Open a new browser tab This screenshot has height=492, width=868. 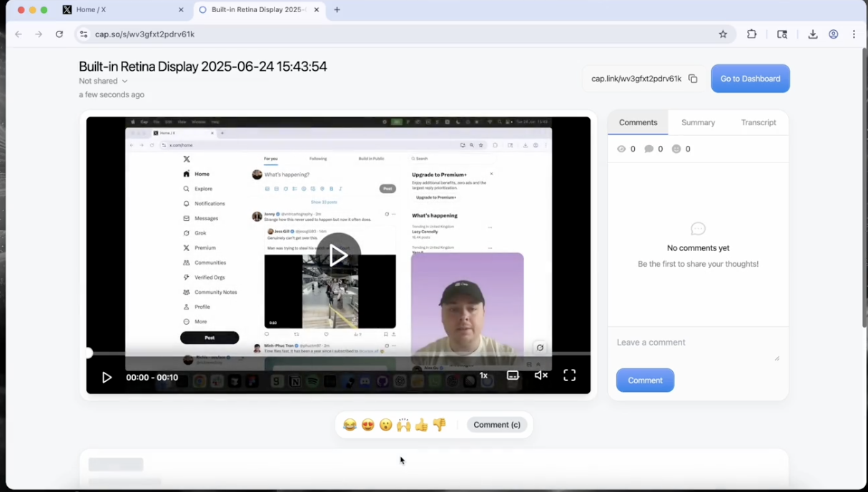[337, 10]
